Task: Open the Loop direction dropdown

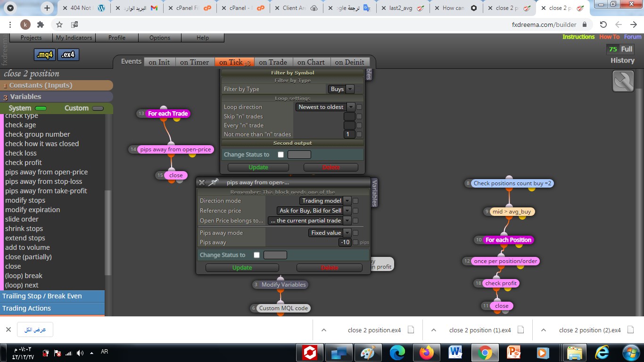Action: 325,107
